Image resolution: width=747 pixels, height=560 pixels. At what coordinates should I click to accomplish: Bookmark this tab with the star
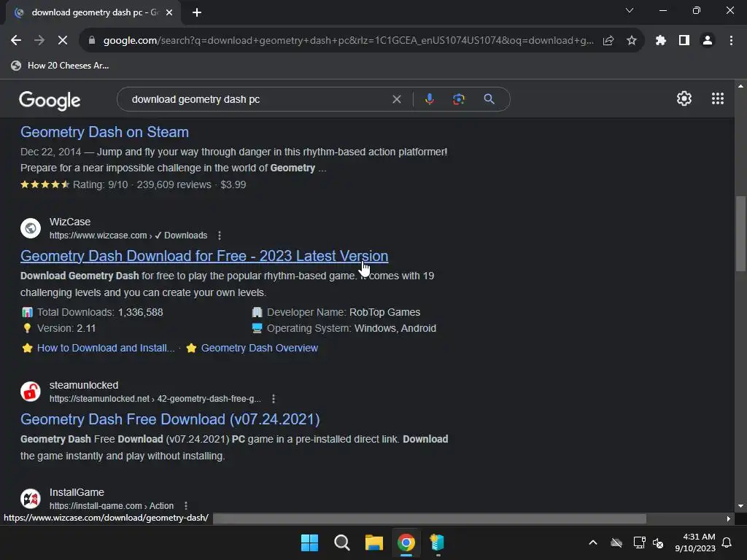pyautogui.click(x=632, y=41)
